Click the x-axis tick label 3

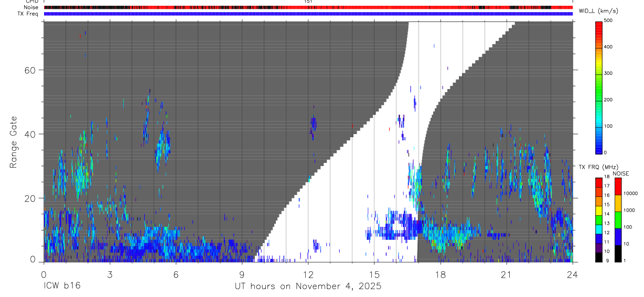coord(110,274)
